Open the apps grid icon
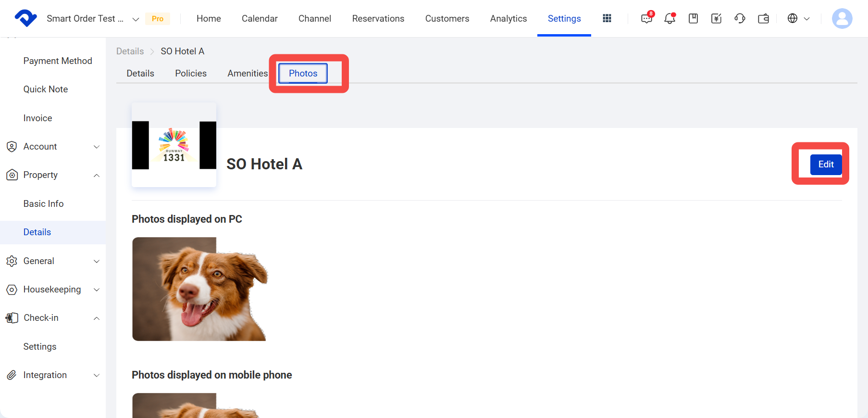Screen dimensions: 868x418 click(607, 18)
